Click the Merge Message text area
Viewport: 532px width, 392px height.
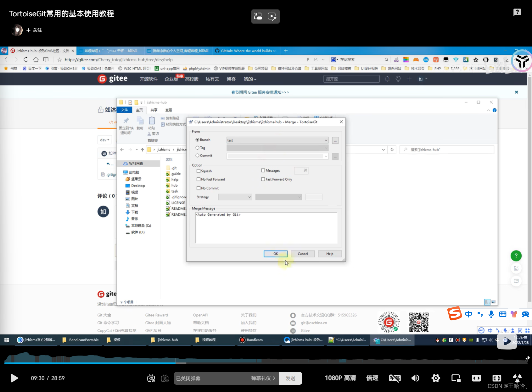(266, 228)
